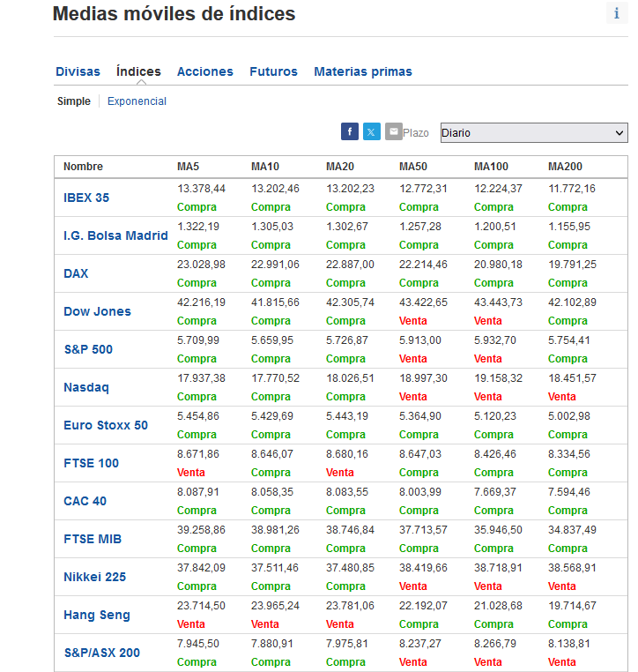Viewport: 638px width, 672px height.
Task: Share the page by email icon
Action: point(393,131)
